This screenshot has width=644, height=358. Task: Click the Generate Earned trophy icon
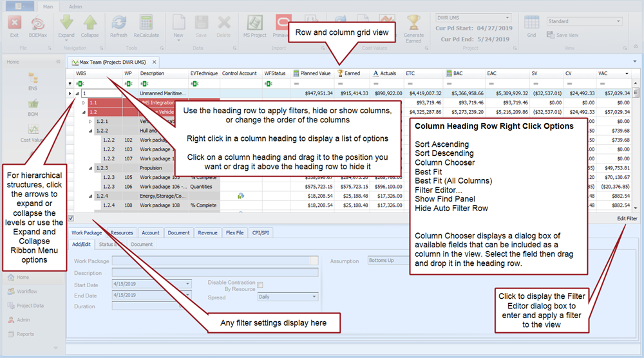[413, 24]
